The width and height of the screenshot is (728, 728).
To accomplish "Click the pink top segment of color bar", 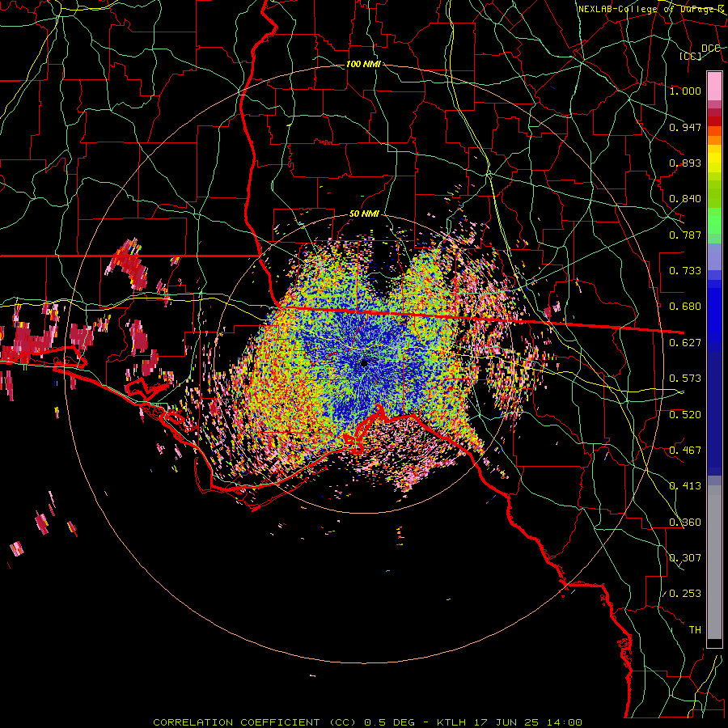I will coord(714,86).
